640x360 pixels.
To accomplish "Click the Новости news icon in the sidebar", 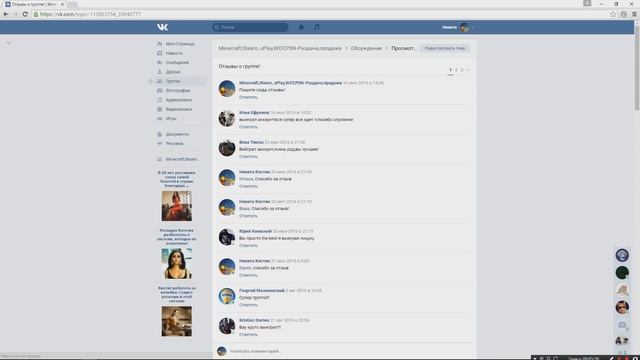I will point(160,53).
